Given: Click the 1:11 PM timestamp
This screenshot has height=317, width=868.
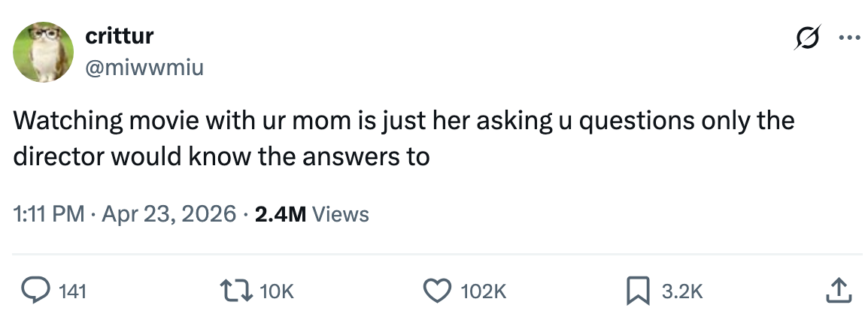Looking at the screenshot, I should (x=47, y=214).
